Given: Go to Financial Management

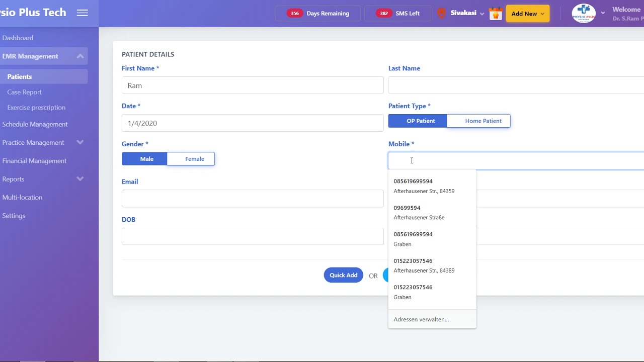Looking at the screenshot, I should pyautogui.click(x=34, y=161).
